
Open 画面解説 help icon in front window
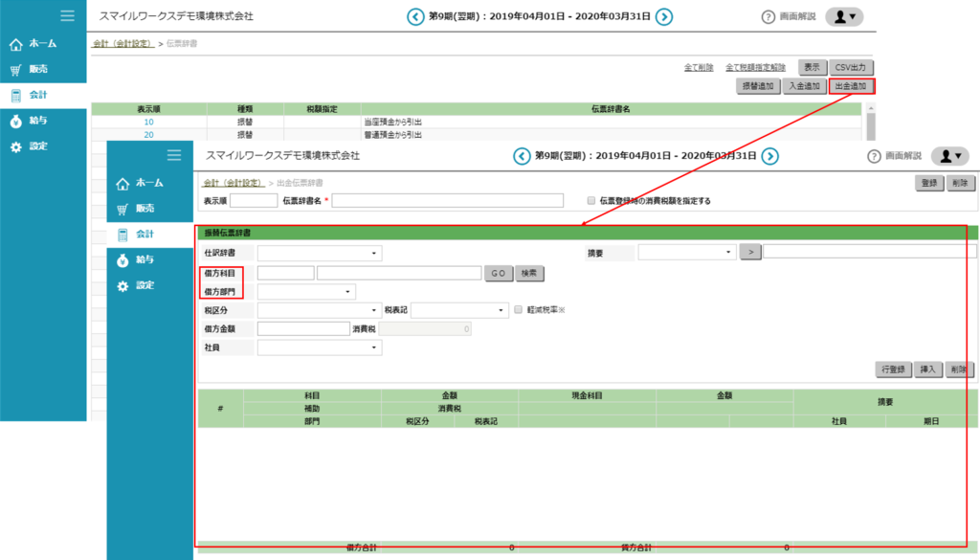pyautogui.click(x=875, y=156)
